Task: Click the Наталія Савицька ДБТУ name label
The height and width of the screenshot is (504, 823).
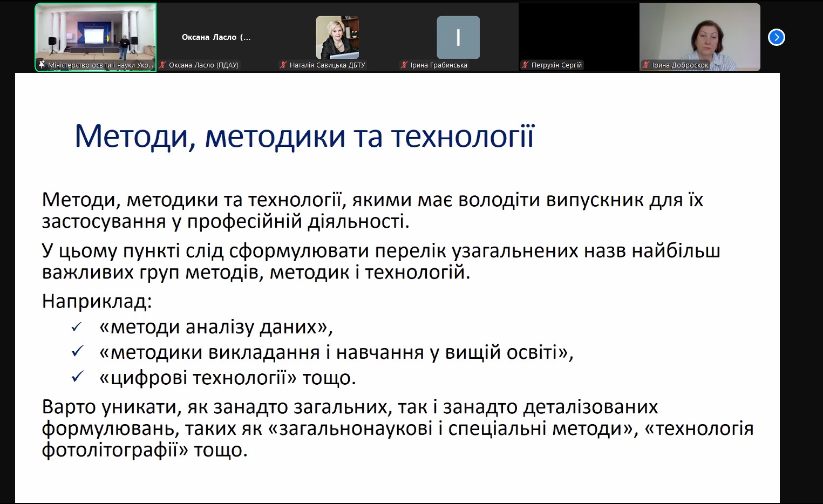Action: pyautogui.click(x=327, y=65)
